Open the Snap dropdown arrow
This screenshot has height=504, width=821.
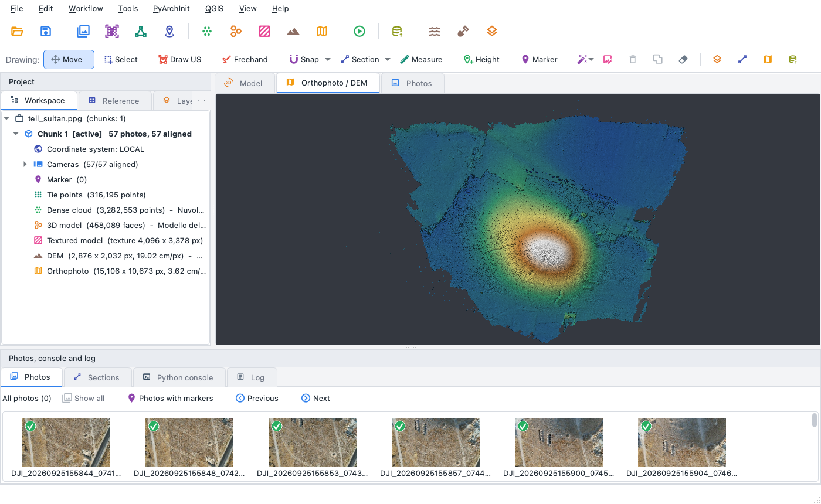tap(328, 59)
